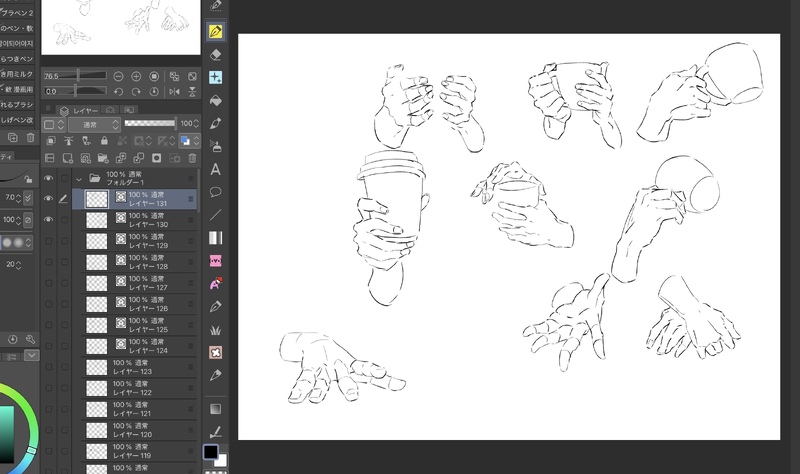
Task: Open the wrench sub tool detail icon
Action: 30,339
